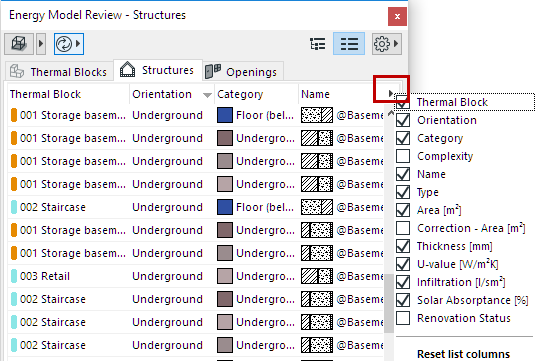540x361 pixels.
Task: Sort by Thermal Block column header
Action: coord(68,94)
